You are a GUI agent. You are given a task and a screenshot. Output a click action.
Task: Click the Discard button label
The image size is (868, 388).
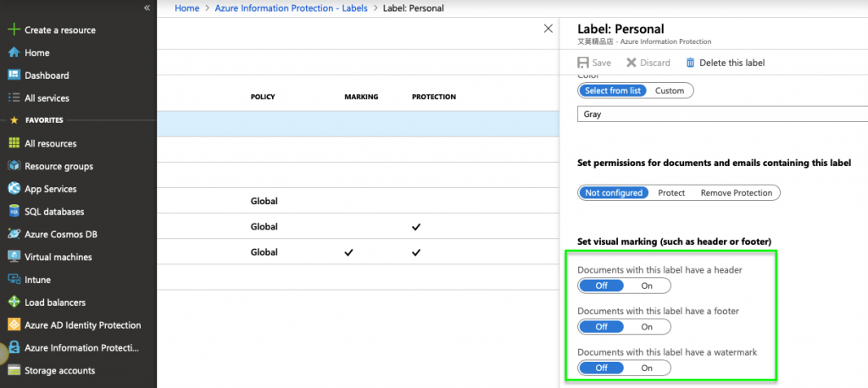coord(655,63)
